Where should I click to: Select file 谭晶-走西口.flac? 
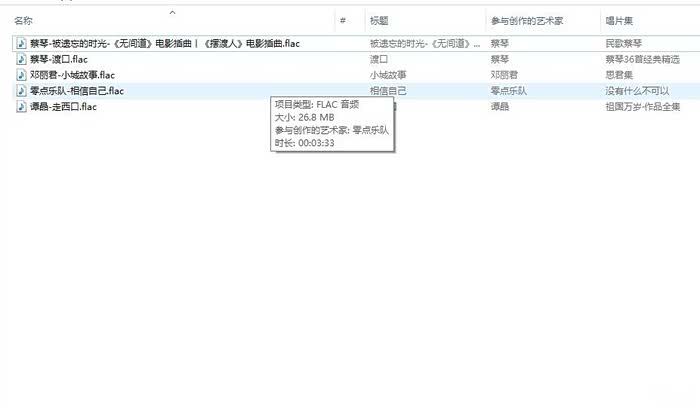pyautogui.click(x=63, y=106)
